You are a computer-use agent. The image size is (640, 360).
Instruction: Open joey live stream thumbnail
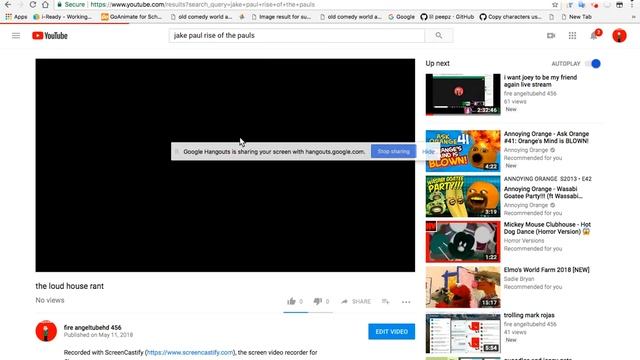click(x=463, y=94)
